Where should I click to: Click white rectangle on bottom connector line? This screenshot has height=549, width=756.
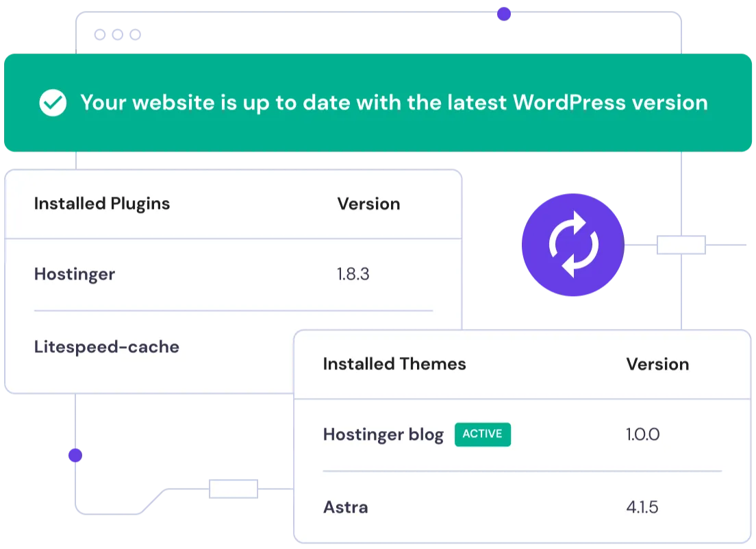234,489
